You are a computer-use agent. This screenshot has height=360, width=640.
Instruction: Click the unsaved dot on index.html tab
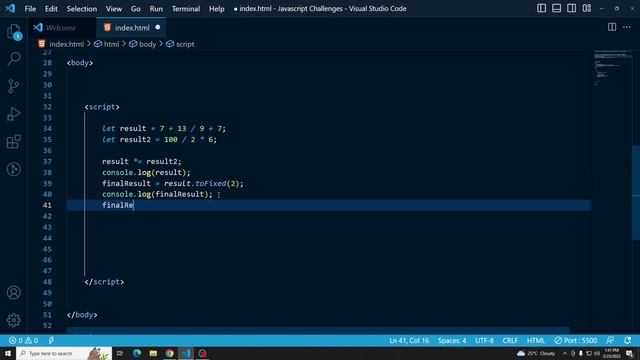[x=158, y=27]
